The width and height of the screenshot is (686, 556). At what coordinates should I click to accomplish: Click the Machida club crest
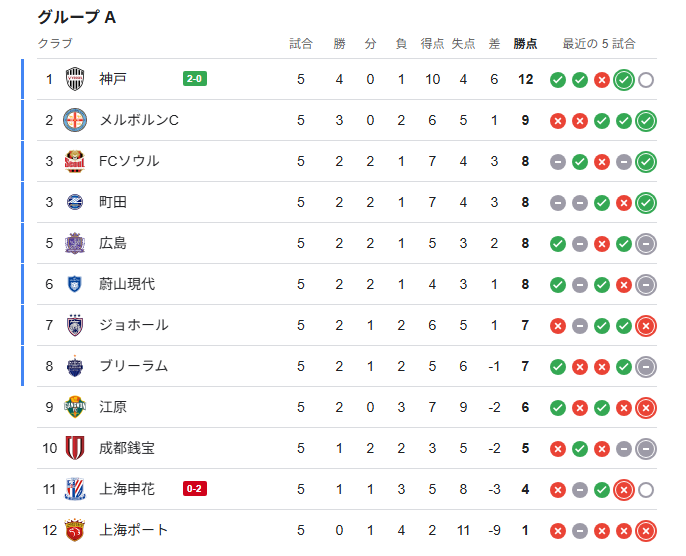click(75, 202)
